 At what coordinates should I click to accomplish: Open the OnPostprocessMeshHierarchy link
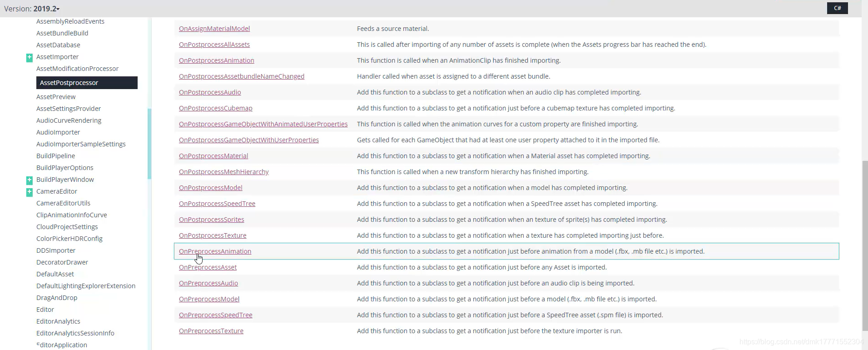[224, 172]
